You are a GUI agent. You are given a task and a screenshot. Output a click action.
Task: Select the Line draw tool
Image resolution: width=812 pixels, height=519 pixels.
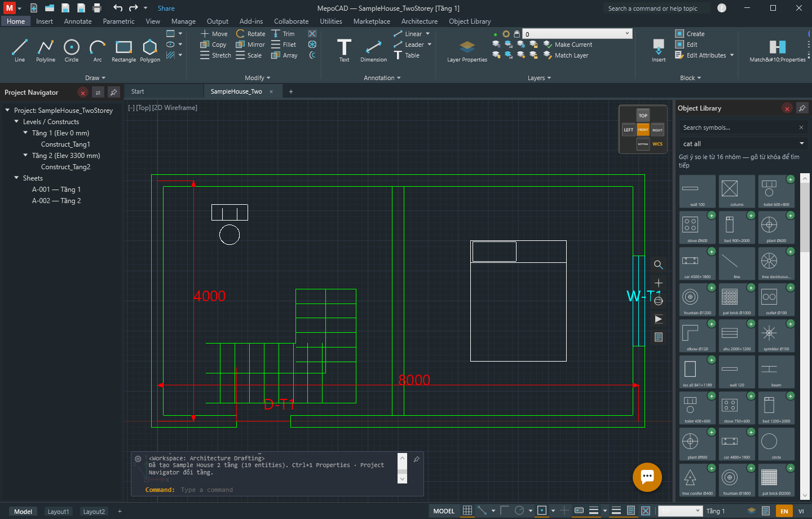(x=20, y=50)
